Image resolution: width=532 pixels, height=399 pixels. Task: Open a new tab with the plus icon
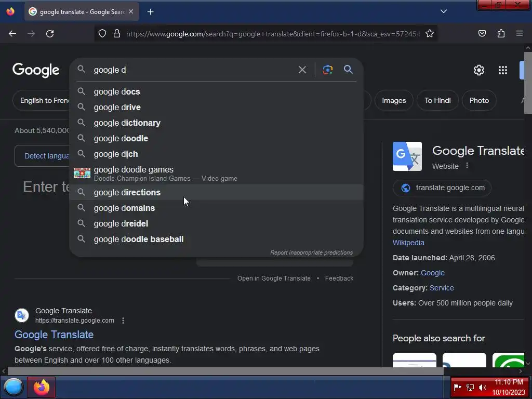(150, 12)
